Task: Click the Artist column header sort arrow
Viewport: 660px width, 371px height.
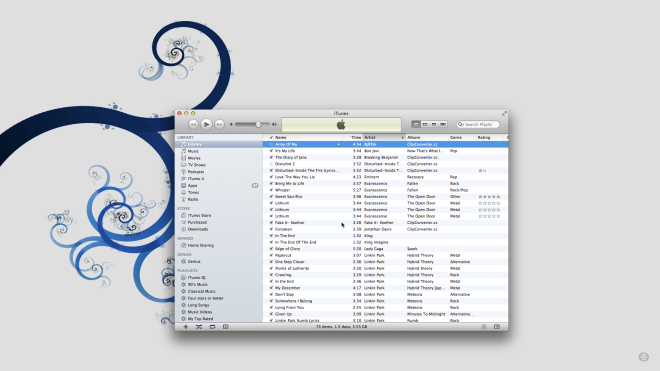Action: pos(402,137)
